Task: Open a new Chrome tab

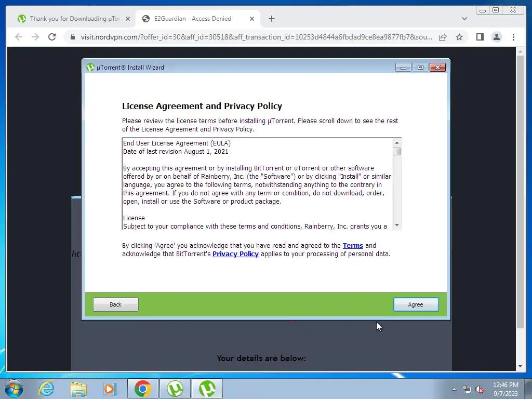Action: tap(271, 19)
